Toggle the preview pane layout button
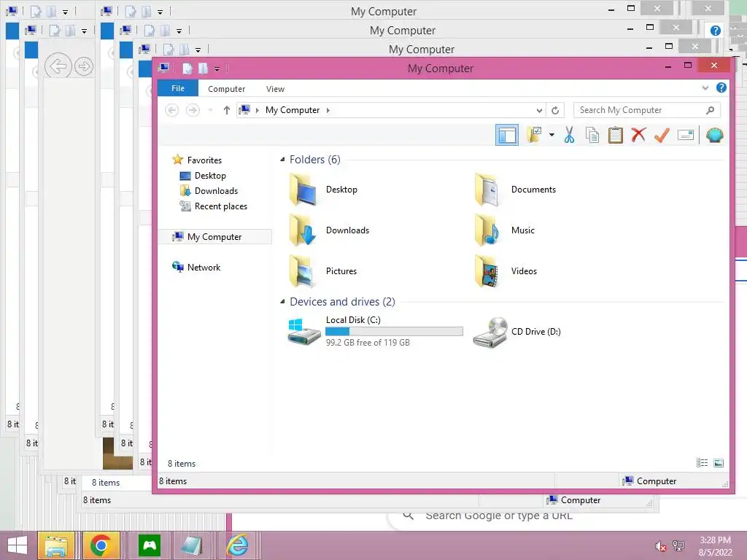Screen dimensions: 747x560 pos(507,135)
